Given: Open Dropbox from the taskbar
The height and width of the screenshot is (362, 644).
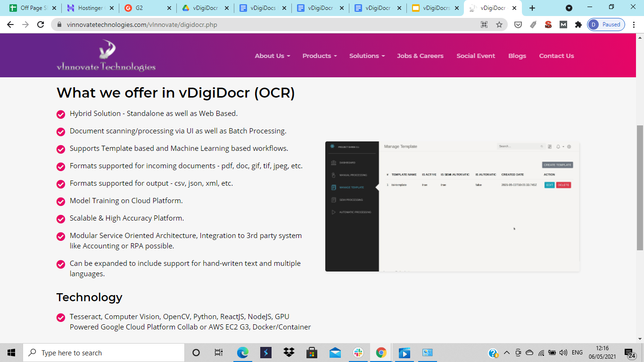Looking at the screenshot, I should [289, 353].
